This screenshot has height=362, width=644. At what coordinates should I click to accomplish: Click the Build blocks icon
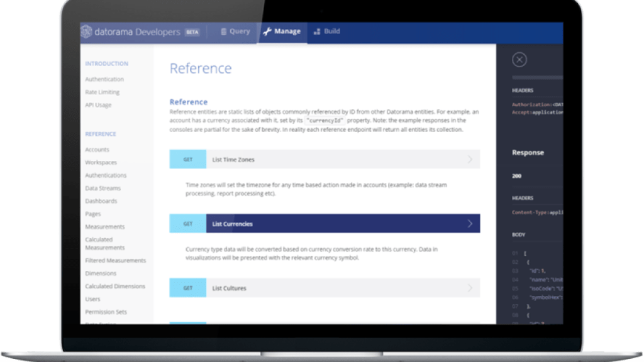(x=317, y=31)
